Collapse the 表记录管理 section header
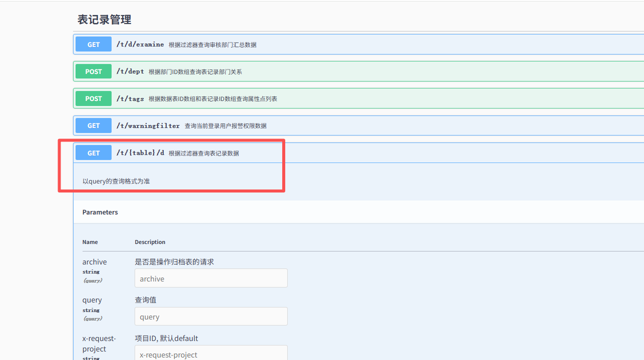This screenshot has height=360, width=644. 105,19
